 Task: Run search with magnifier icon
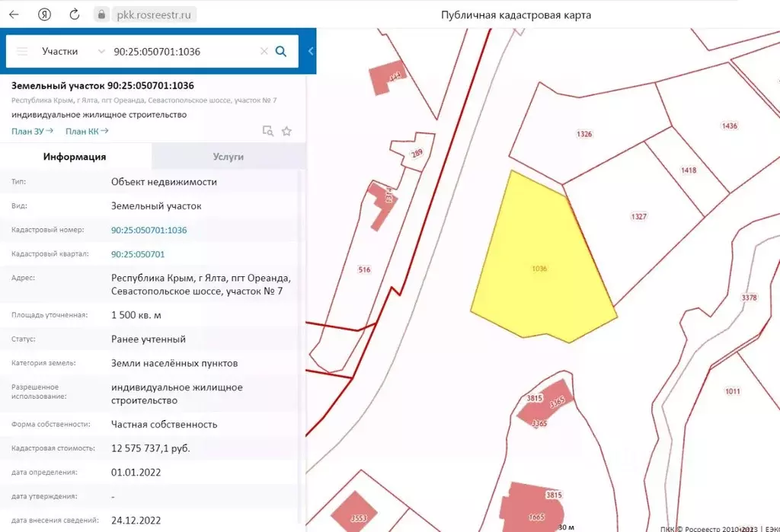click(281, 52)
